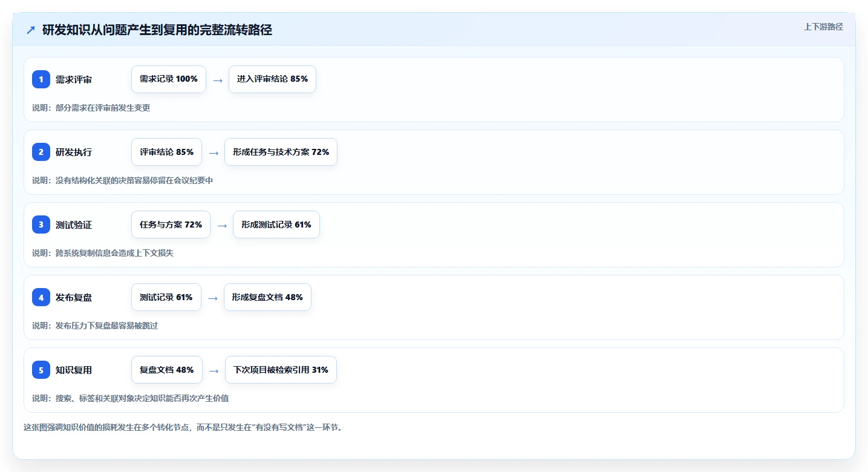Screen dimensions: 868x472
Task: Click the 测试验证 step title
Action: (x=74, y=225)
